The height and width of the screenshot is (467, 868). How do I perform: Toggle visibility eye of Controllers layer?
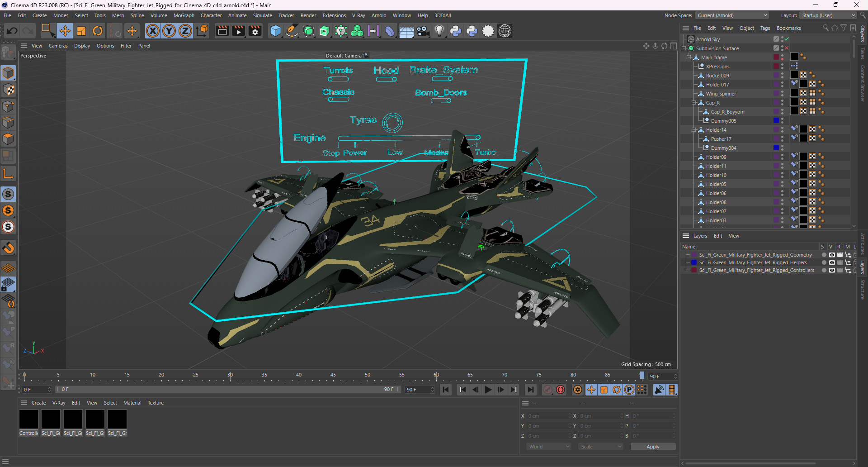(832, 270)
